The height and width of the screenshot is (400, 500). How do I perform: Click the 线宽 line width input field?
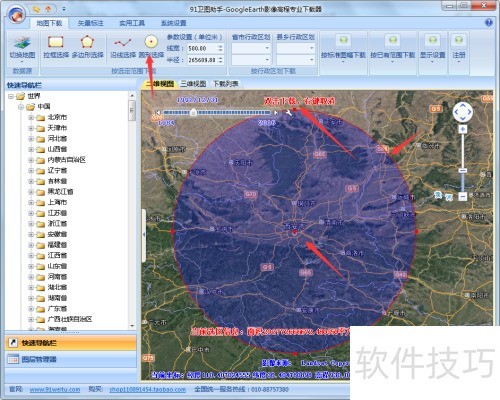[202, 48]
